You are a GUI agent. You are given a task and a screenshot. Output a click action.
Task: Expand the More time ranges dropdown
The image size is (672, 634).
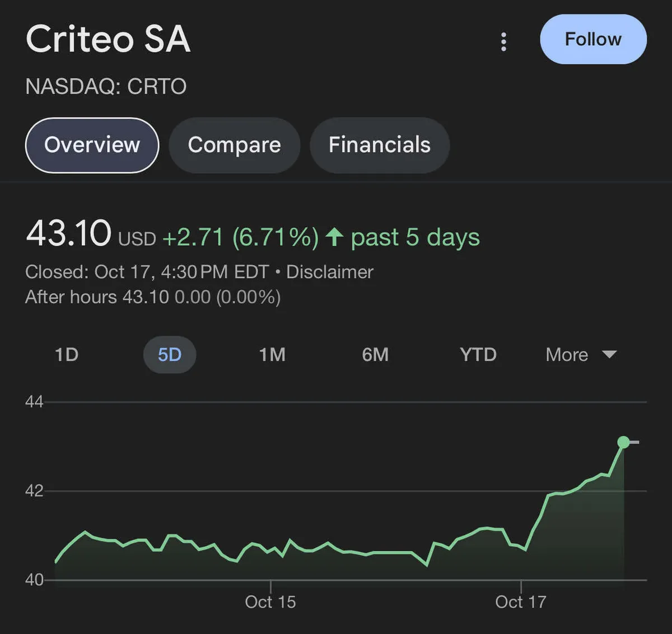[567, 355]
